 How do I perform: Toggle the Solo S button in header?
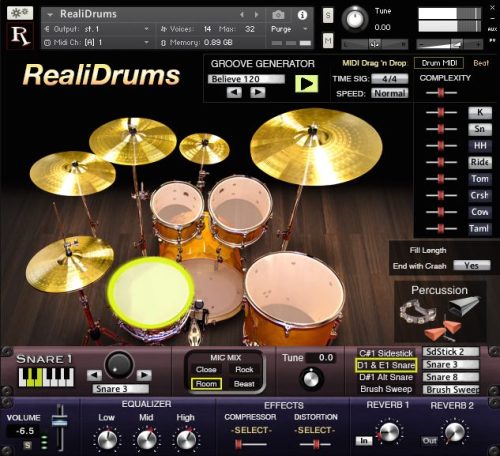(328, 15)
